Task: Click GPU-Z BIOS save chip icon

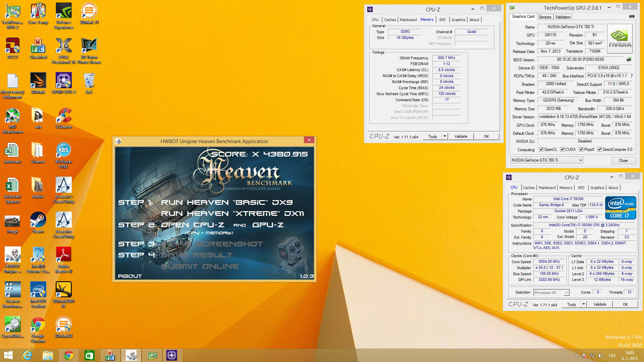Action: click(x=629, y=59)
